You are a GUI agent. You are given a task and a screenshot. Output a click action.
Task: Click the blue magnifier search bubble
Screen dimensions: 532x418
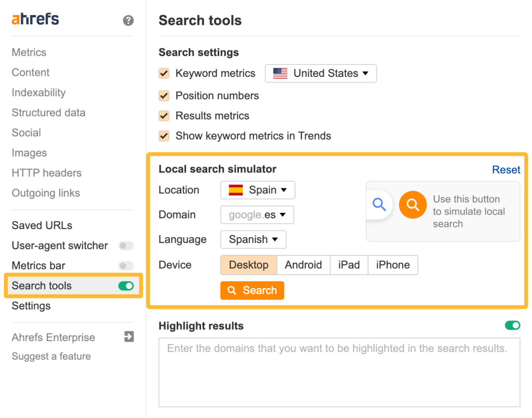click(x=379, y=205)
